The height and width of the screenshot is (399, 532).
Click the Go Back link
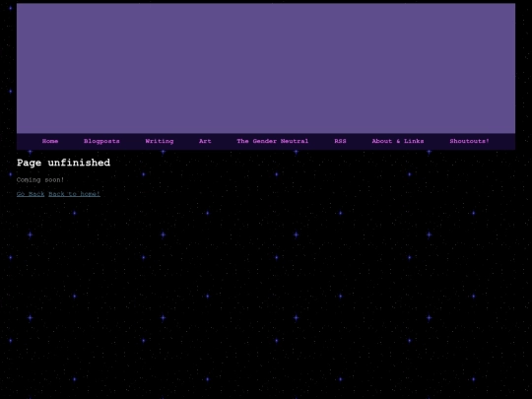31,194
